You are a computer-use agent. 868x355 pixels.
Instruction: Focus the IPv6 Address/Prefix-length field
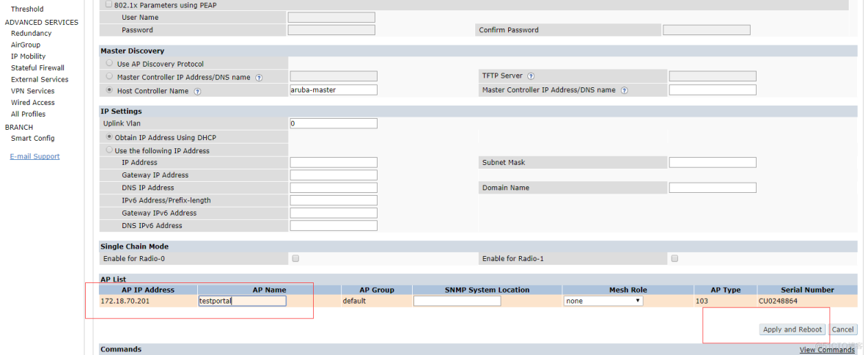pos(334,200)
